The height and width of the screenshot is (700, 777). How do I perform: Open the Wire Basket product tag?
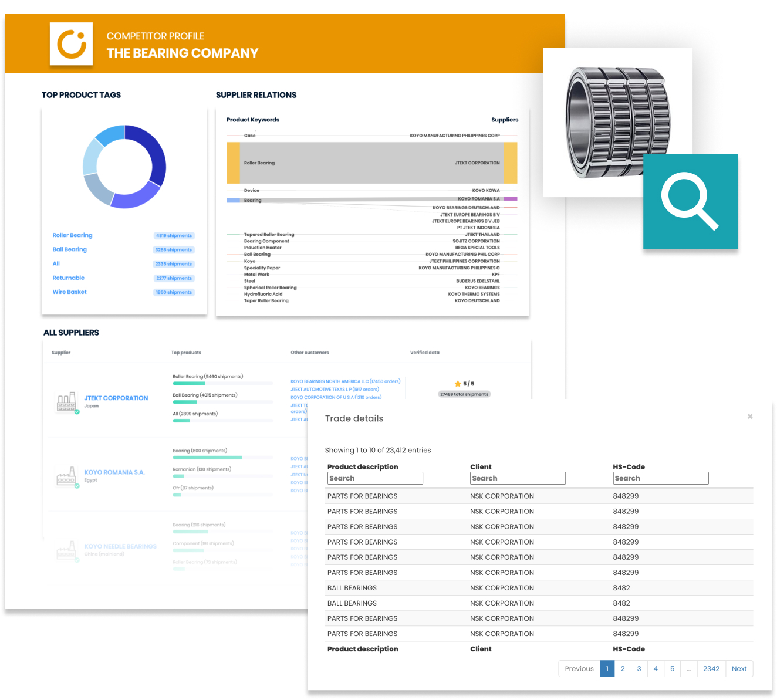69,292
